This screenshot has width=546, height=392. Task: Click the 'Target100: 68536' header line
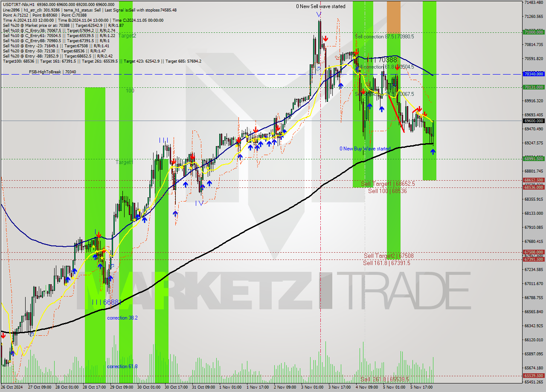(102, 61)
